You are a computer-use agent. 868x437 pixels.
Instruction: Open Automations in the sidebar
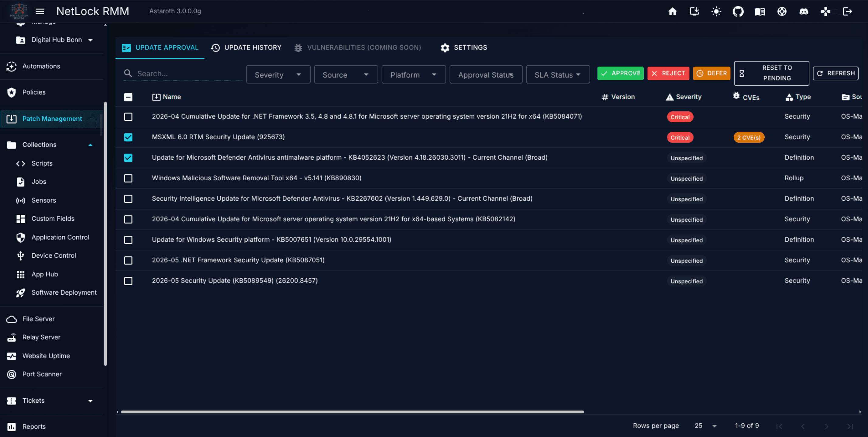pyautogui.click(x=52, y=66)
